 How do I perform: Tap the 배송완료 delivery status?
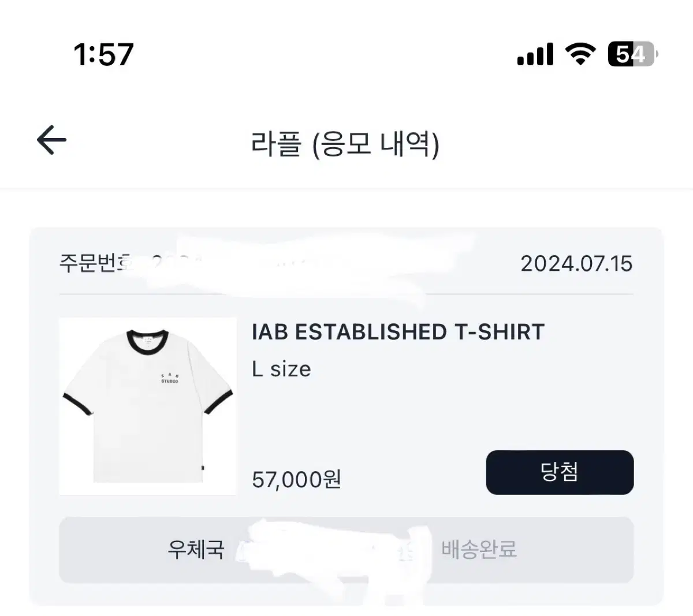pyautogui.click(x=479, y=549)
